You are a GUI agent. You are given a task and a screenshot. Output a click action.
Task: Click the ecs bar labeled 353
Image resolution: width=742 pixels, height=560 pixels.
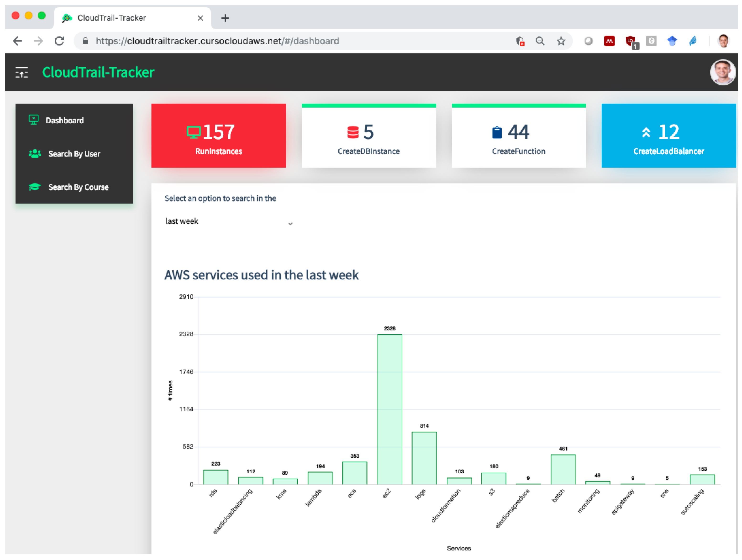click(355, 473)
